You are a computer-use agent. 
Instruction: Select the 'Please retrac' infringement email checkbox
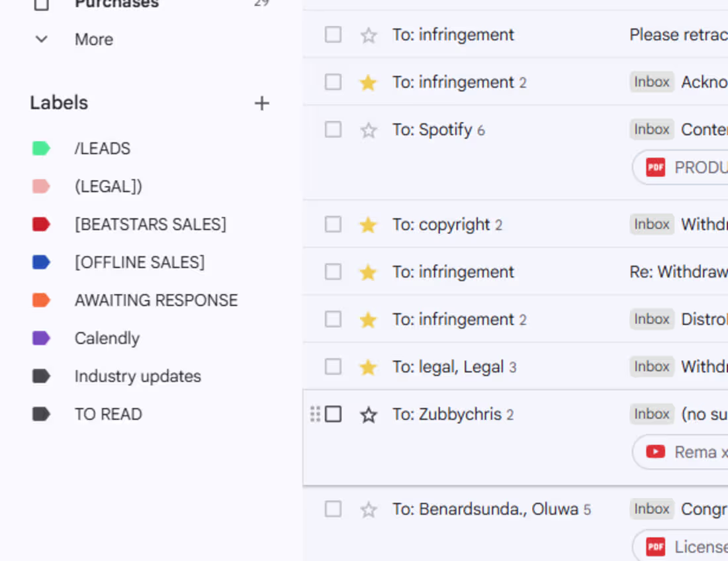333,35
